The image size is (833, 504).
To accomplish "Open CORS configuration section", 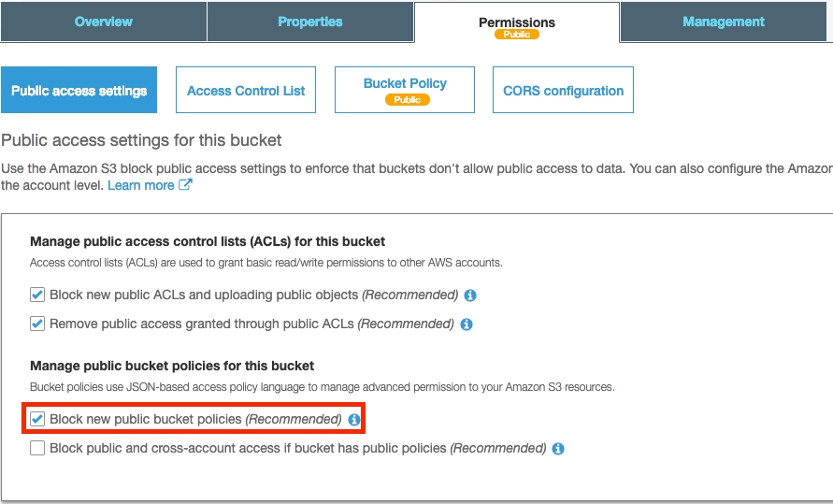I will click(x=563, y=91).
